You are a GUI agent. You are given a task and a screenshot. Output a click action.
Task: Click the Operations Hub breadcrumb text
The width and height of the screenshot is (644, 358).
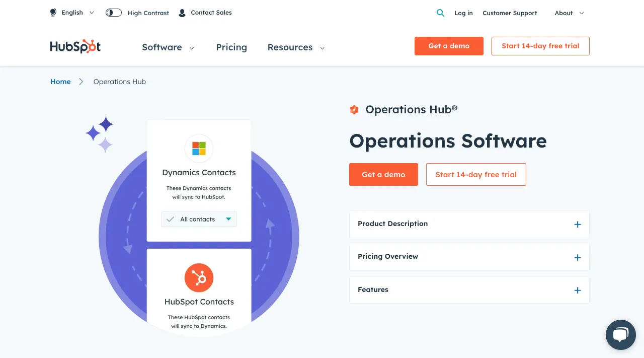coord(120,82)
